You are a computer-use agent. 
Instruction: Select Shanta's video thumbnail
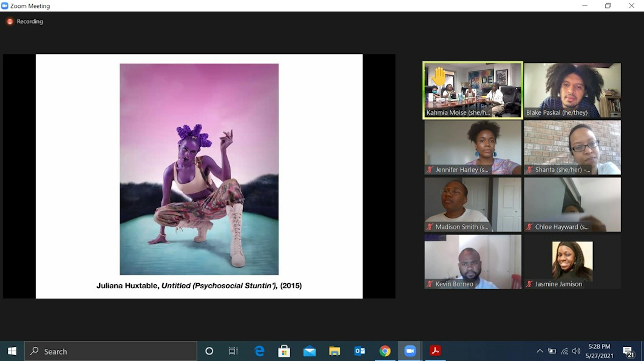(572, 147)
